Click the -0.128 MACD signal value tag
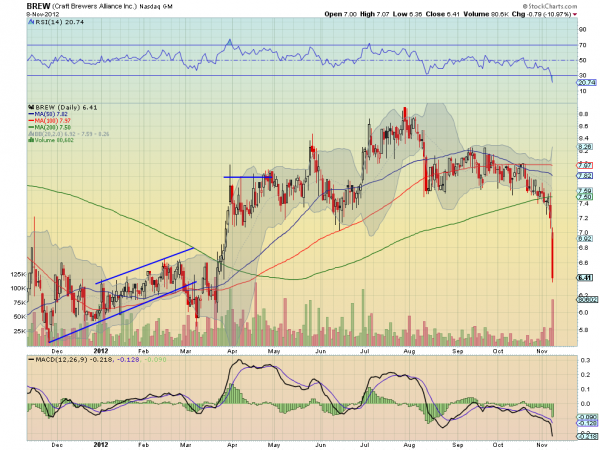The height and width of the screenshot is (450, 600). pyautogui.click(x=586, y=423)
